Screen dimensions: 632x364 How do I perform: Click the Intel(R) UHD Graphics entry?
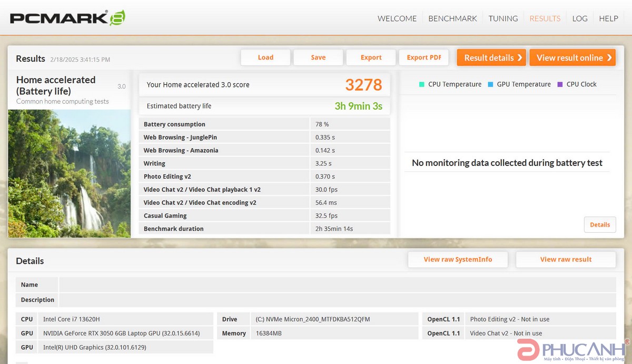pos(95,347)
